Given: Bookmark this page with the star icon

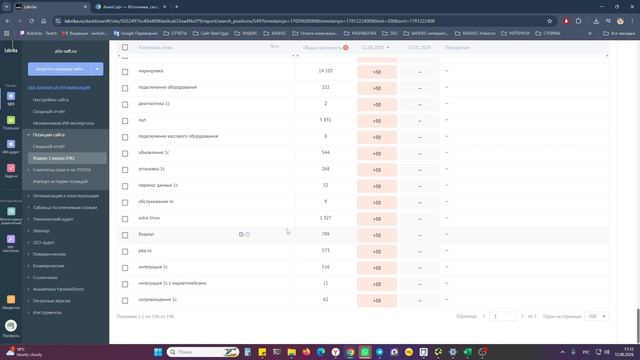Looking at the screenshot, I should pos(549,21).
